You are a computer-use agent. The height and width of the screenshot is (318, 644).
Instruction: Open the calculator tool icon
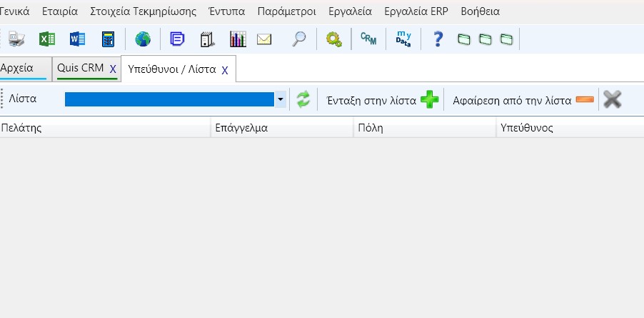108,39
